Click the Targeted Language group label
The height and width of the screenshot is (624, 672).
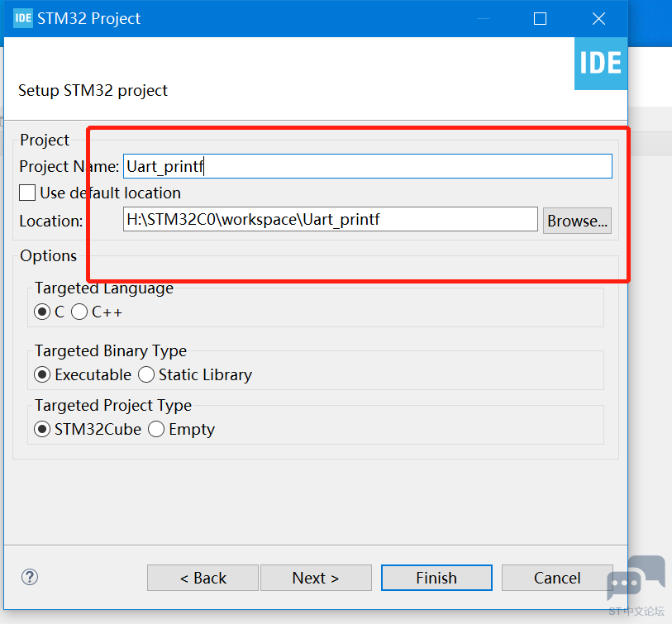click(x=104, y=288)
